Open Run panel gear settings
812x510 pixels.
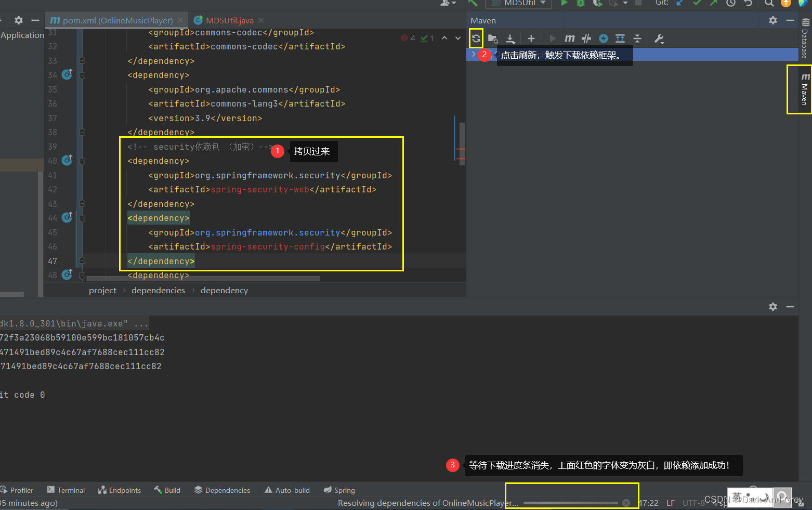click(x=773, y=307)
